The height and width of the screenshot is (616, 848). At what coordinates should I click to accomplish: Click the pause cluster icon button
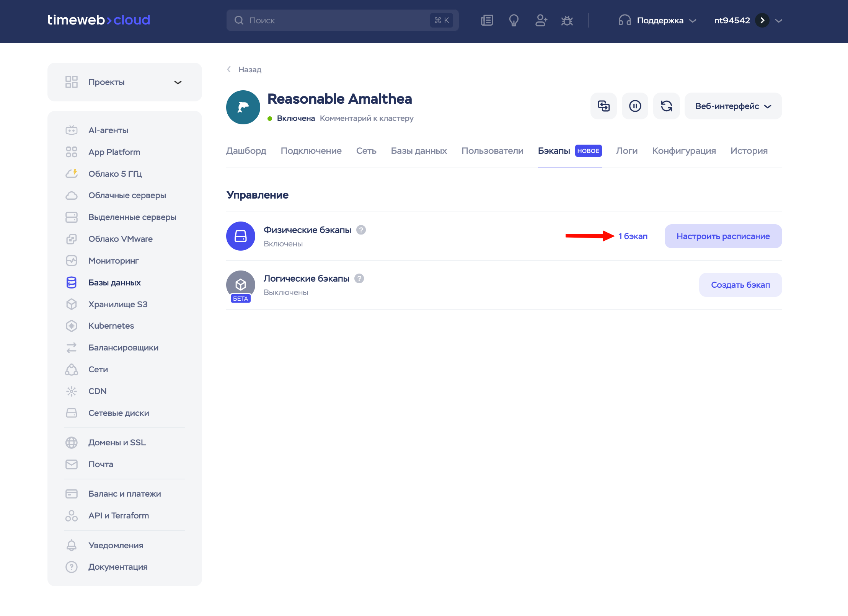635,106
